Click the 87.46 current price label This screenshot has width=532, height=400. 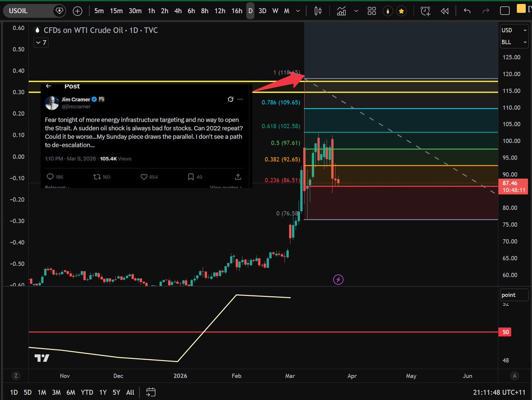tap(513, 186)
